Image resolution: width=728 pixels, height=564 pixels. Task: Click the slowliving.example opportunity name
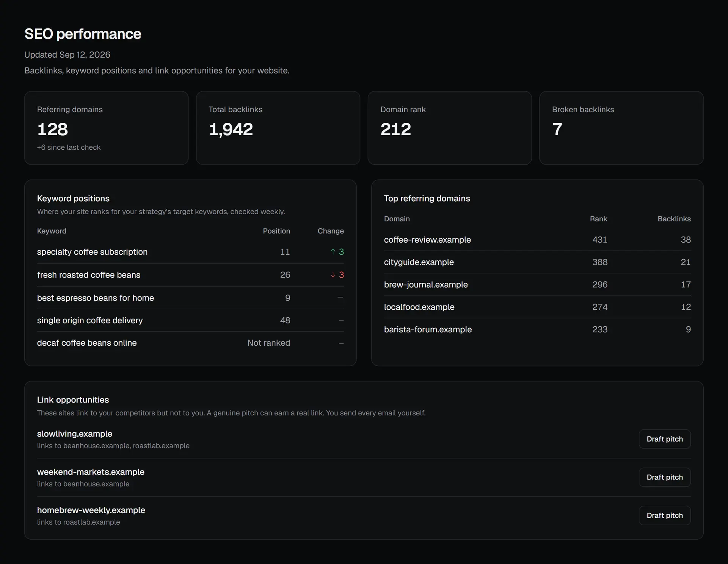pos(75,434)
